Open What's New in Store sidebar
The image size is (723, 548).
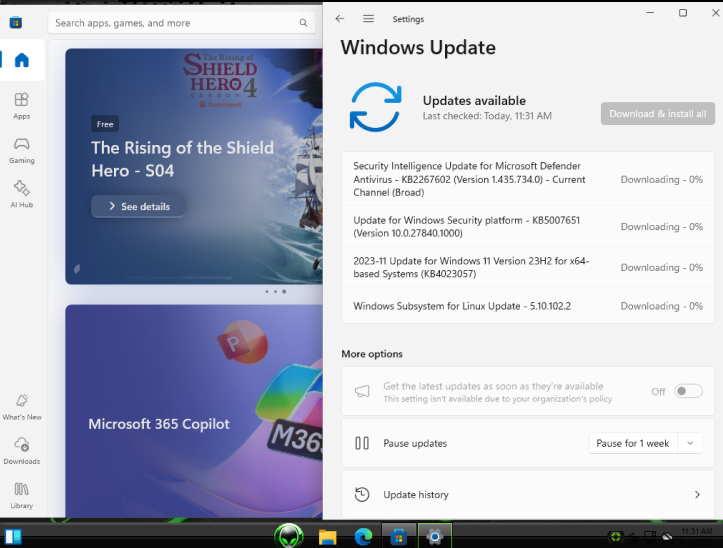point(22,407)
